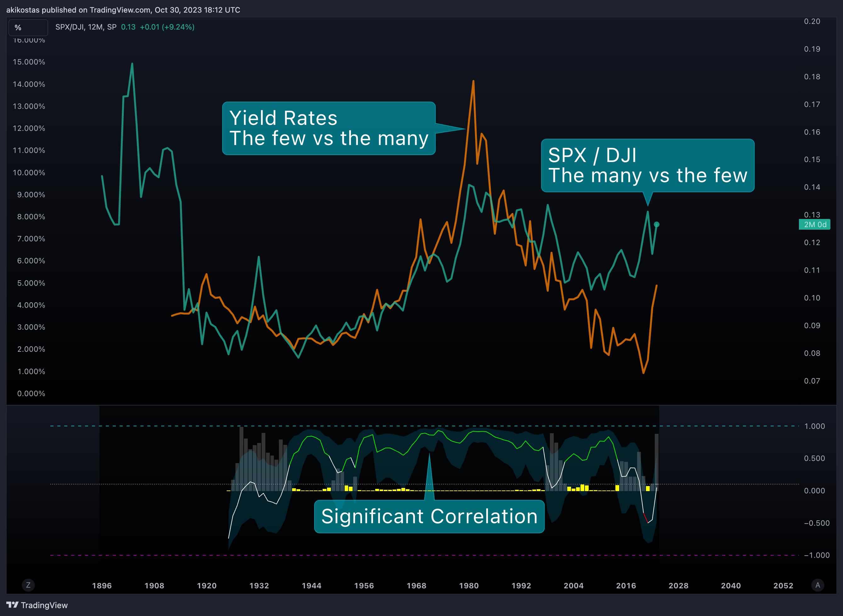Viewport: 843px width, 616px height.
Task: Click the −0.500 correlation axis label
Action: pos(817,523)
